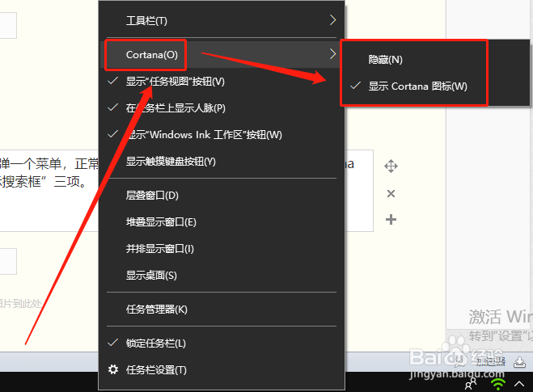This screenshot has width=533, height=392.
Task: Toggle 在任务栏上显示人脉(P) option
Action: pyautogui.click(x=222, y=108)
